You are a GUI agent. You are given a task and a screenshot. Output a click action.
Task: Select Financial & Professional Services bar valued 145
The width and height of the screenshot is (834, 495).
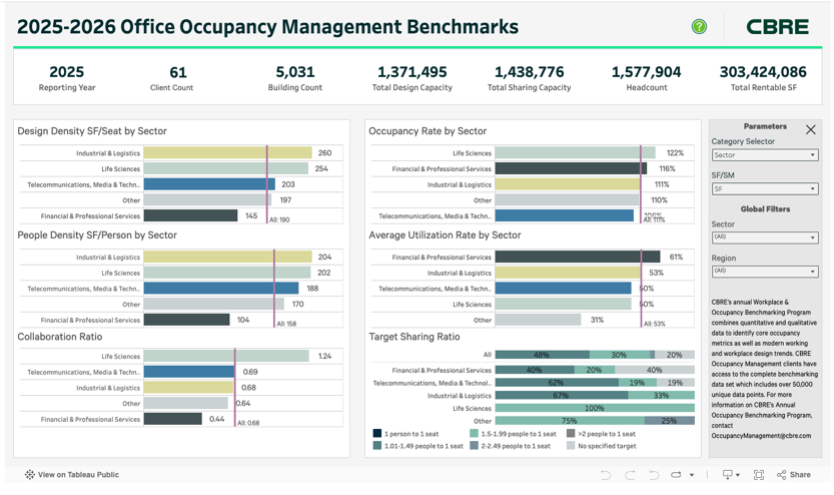pos(190,216)
